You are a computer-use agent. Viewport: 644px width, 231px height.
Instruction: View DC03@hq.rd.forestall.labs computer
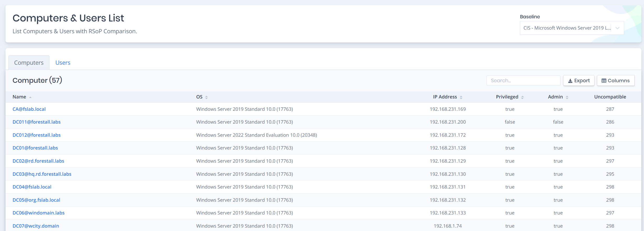[42, 174]
